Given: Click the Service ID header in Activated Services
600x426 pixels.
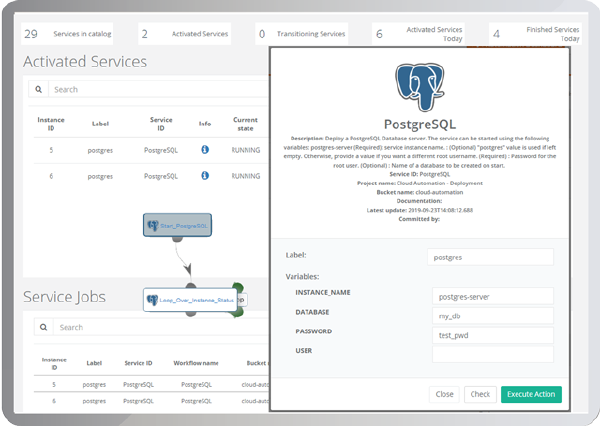Looking at the screenshot, I should 161,124.
